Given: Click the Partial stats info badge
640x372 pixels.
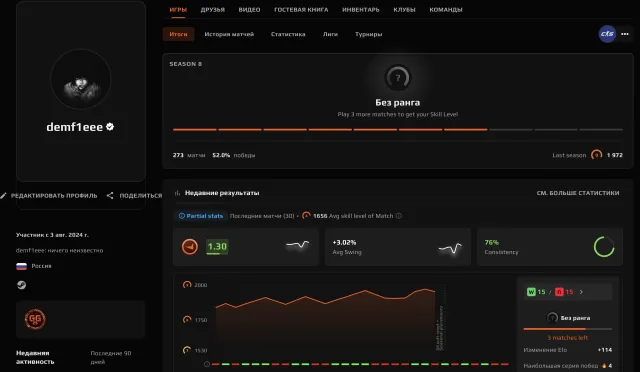Looking at the screenshot, I should pyautogui.click(x=201, y=216).
